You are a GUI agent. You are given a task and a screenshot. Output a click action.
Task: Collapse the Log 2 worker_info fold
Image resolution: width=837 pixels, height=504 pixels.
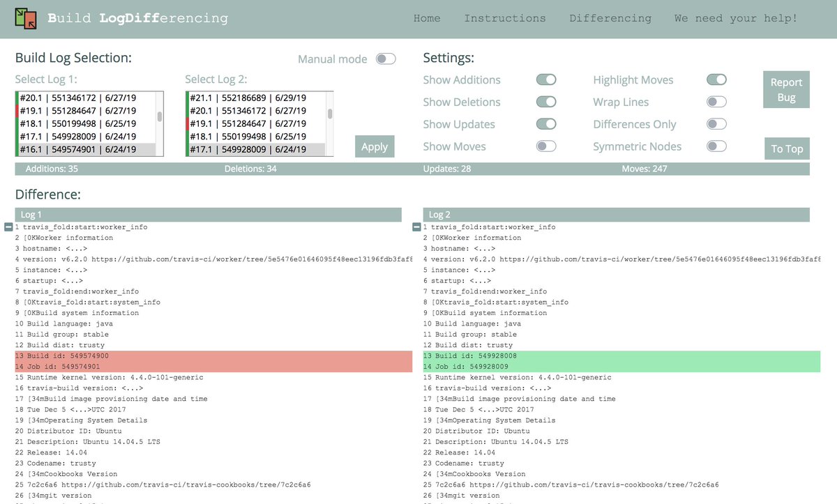(x=416, y=227)
